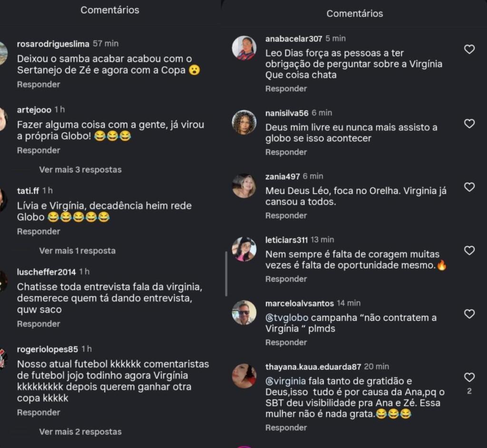The width and height of the screenshot is (487, 448).
Task: Expand 'Ver mais 1 resposta' under tati.ff
Action: pos(78,251)
